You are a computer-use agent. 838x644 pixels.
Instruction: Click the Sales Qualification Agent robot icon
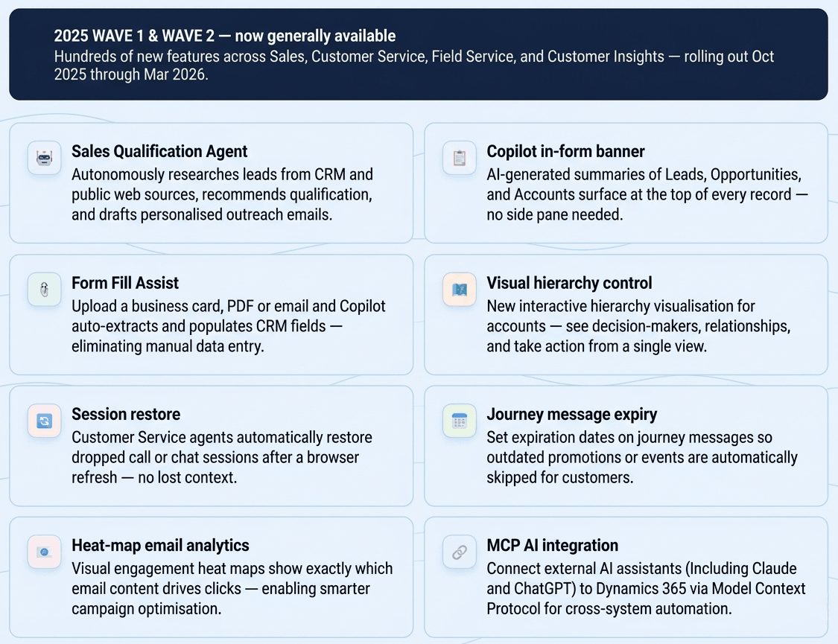coord(44,158)
